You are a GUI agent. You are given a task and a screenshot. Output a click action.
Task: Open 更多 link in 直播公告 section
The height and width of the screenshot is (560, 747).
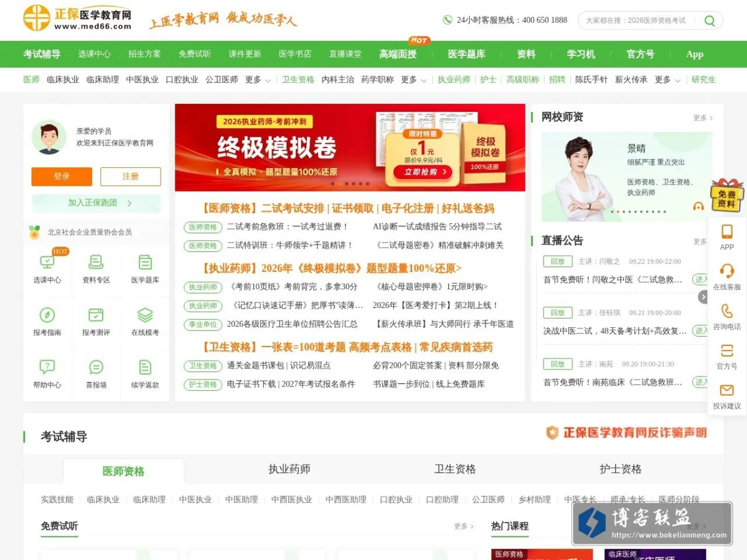click(x=700, y=241)
